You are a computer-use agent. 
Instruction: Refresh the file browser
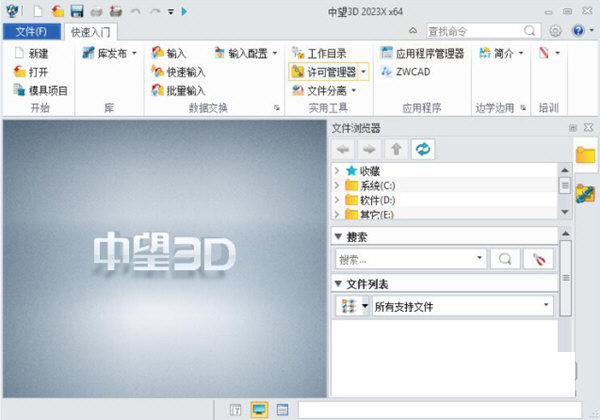coord(423,149)
